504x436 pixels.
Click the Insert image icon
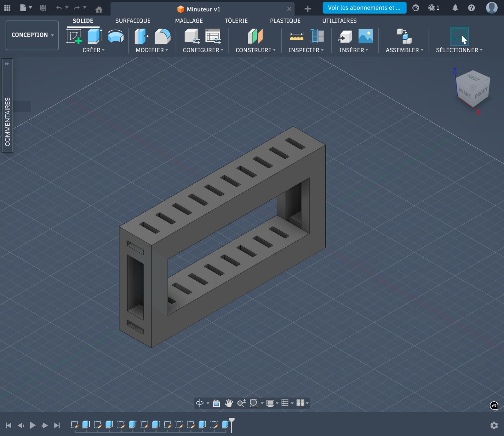point(365,36)
